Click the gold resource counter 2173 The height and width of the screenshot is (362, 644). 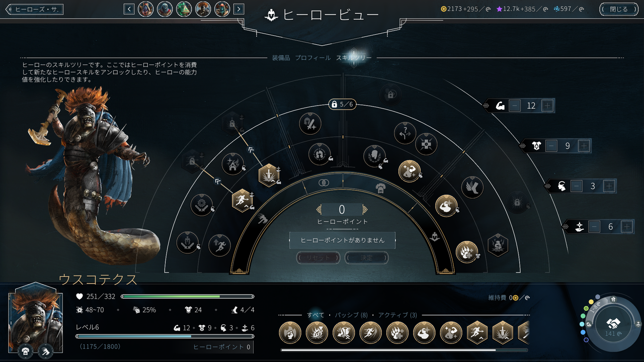(465, 9)
